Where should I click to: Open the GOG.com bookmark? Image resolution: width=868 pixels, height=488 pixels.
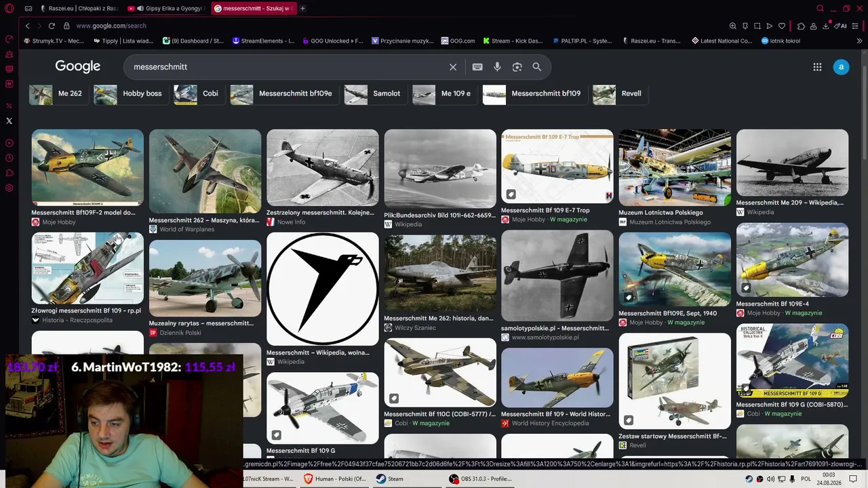click(458, 41)
